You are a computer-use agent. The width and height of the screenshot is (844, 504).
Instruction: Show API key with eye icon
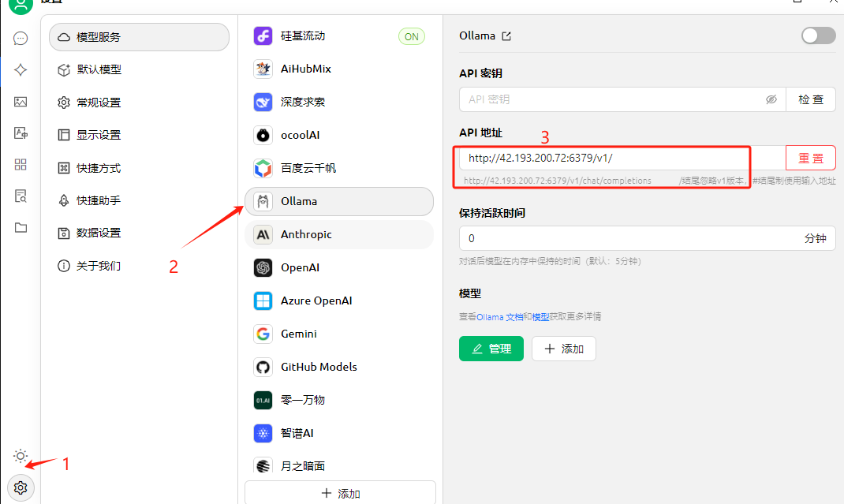771,99
